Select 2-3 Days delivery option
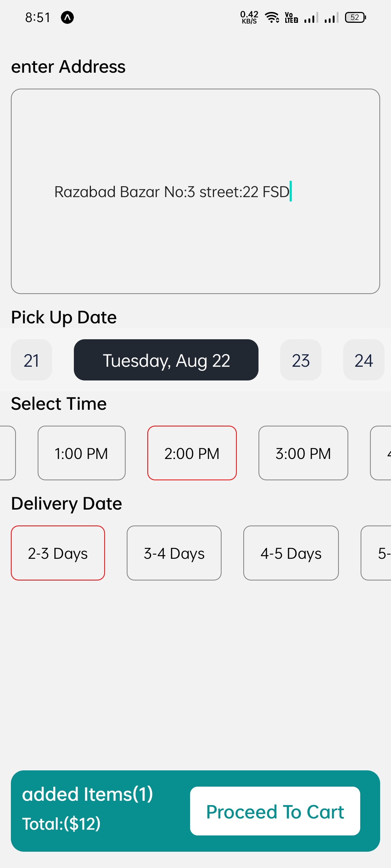The width and height of the screenshot is (391, 868). (x=58, y=553)
